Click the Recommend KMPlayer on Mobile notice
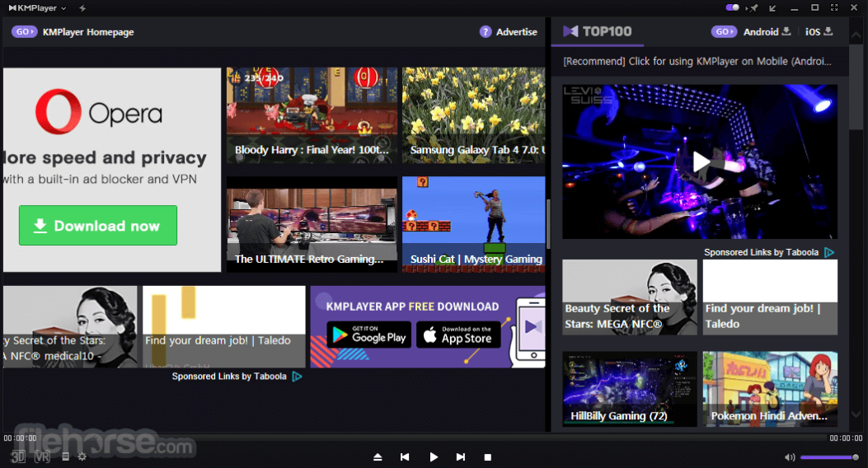Screen dimensions: 868x468 (x=697, y=62)
